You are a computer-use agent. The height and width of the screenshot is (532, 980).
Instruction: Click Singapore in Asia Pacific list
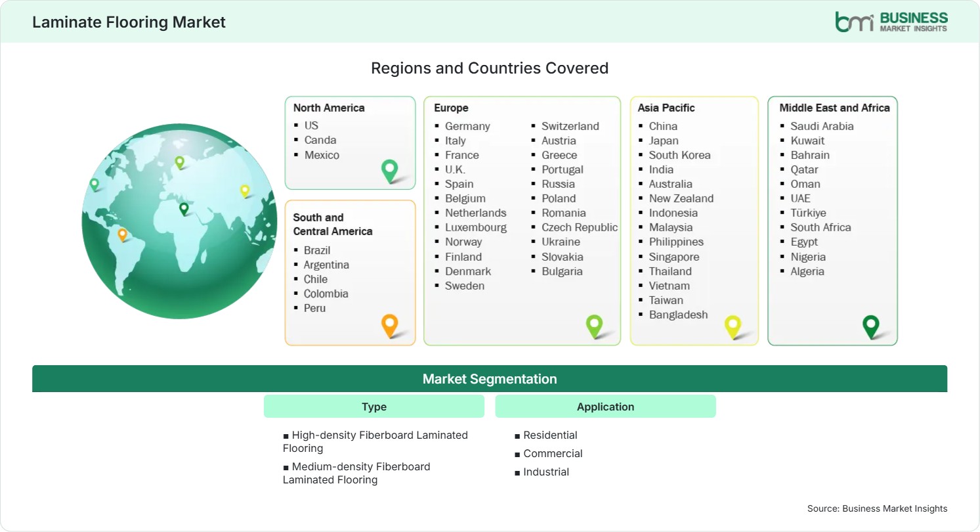click(x=674, y=257)
